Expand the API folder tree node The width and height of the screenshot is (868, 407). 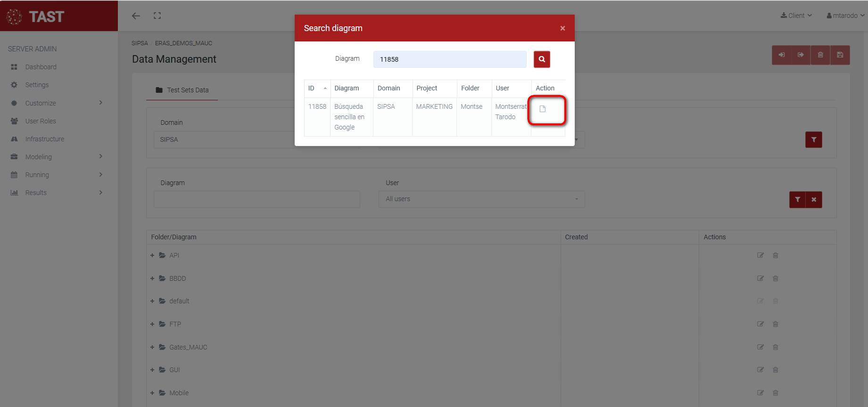click(152, 255)
